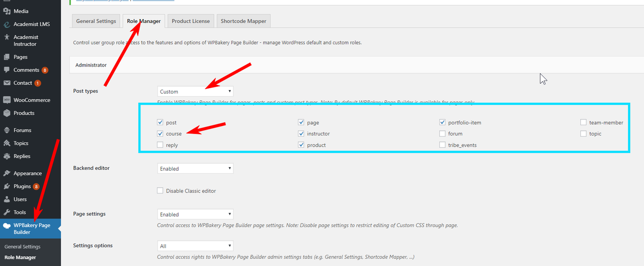Open General Settings submenu item
The width and height of the screenshot is (644, 266).
pyautogui.click(x=22, y=247)
